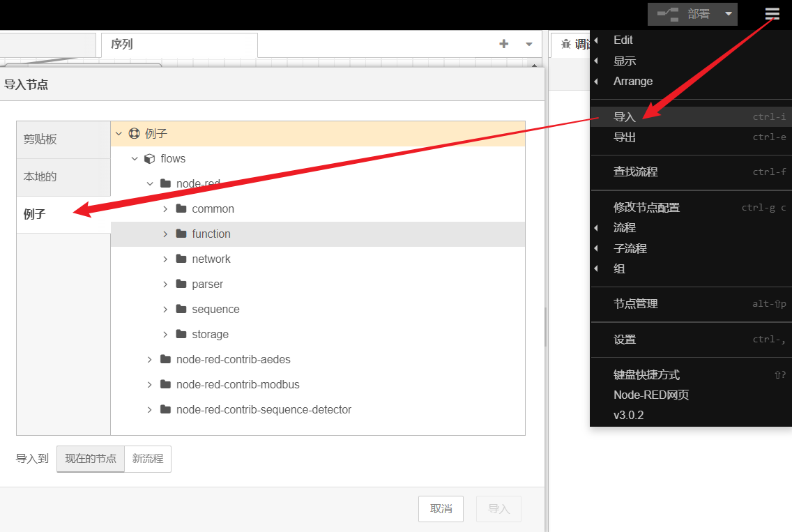Viewport: 792px width, 532px height.
Task: Choose import to 现在的节点 current flow
Action: coord(91,459)
